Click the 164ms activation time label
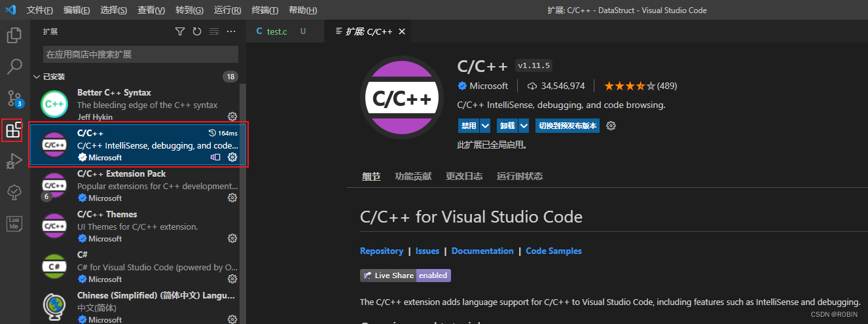Viewport: 868px width, 324px height. (x=223, y=133)
